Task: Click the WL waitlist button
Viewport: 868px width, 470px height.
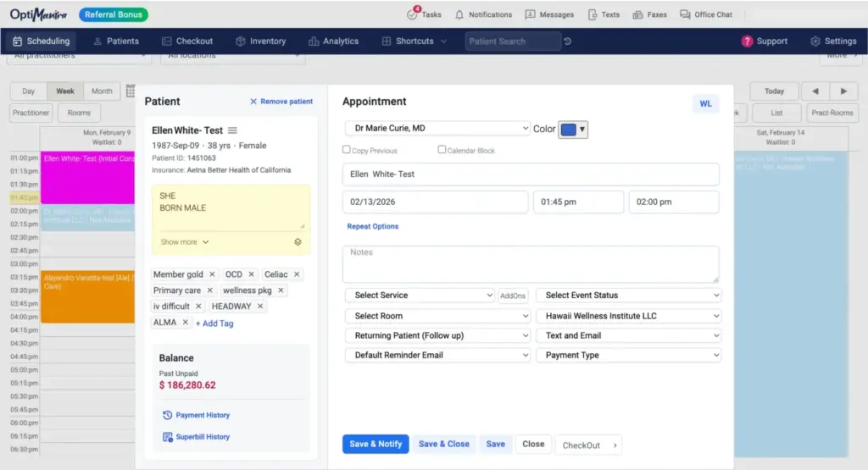Action: click(x=706, y=104)
